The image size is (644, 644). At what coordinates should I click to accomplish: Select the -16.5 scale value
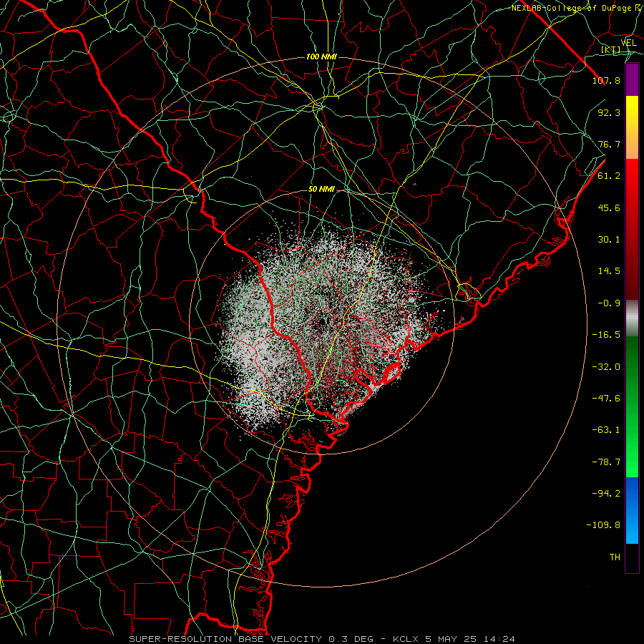click(x=606, y=335)
